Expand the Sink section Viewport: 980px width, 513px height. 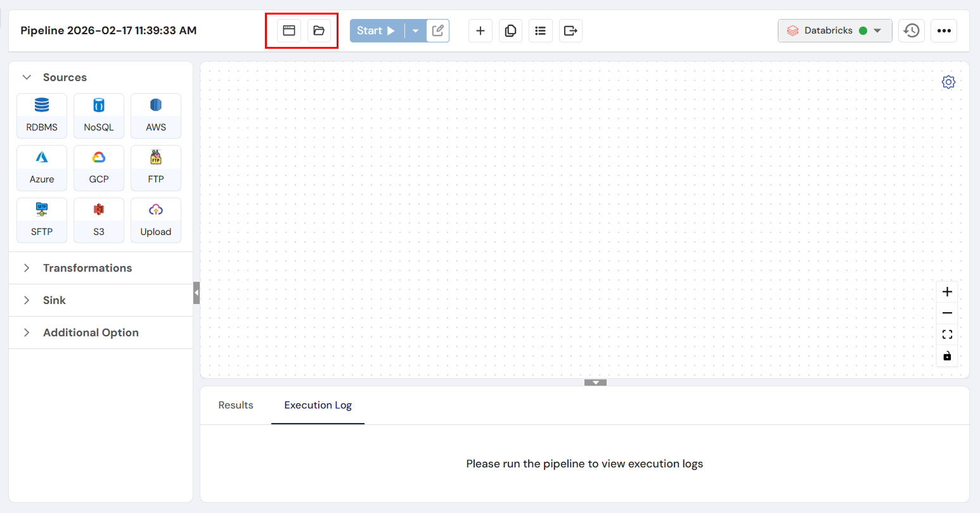pyautogui.click(x=55, y=300)
